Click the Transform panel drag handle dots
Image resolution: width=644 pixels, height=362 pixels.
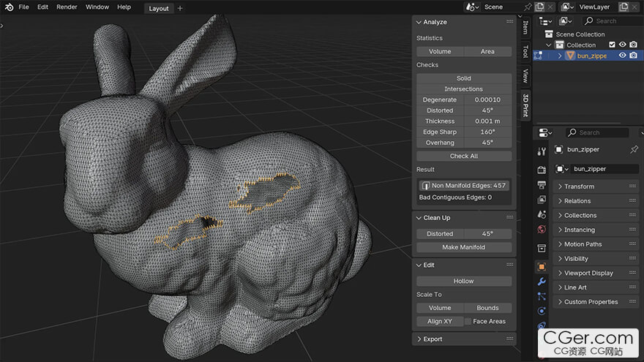pyautogui.click(x=632, y=186)
